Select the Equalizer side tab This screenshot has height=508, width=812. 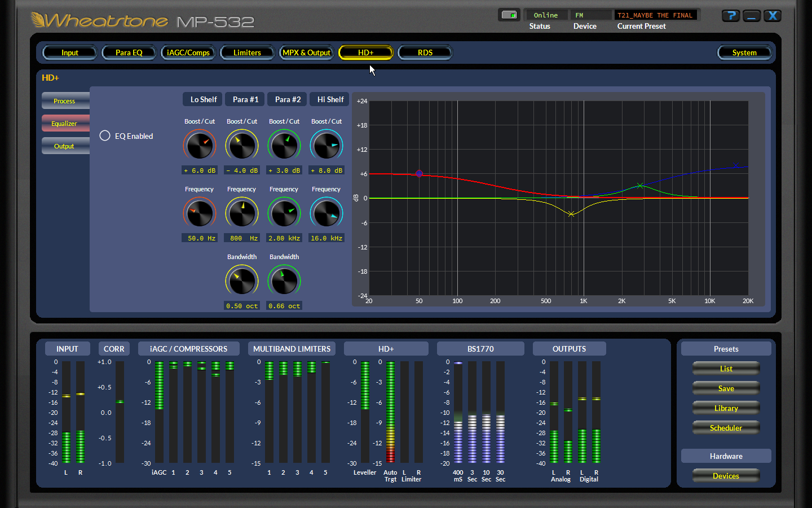[x=65, y=124]
